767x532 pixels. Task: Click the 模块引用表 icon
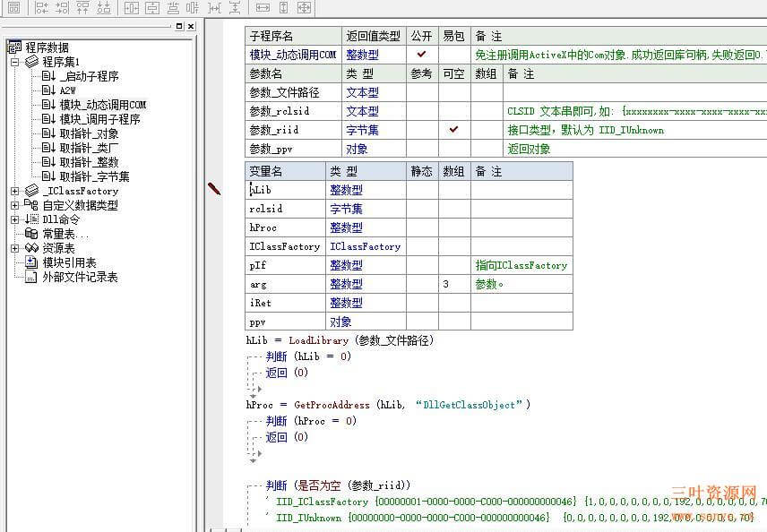(31, 262)
